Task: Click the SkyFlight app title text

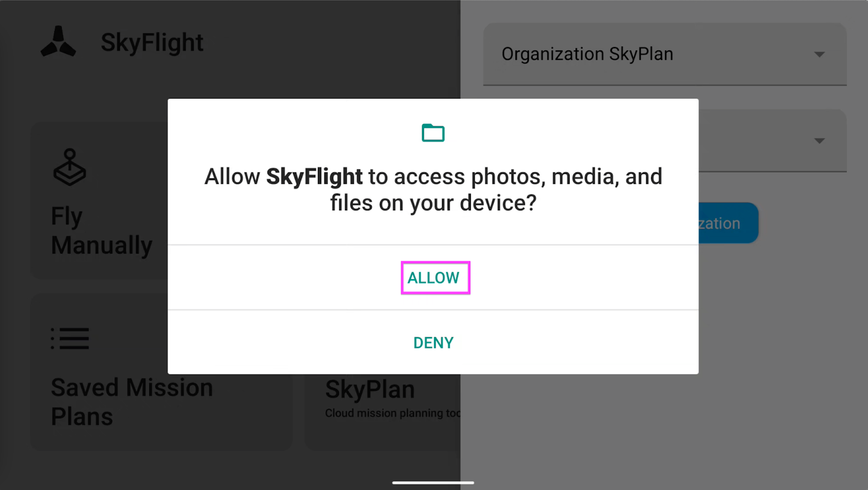Action: point(152,42)
